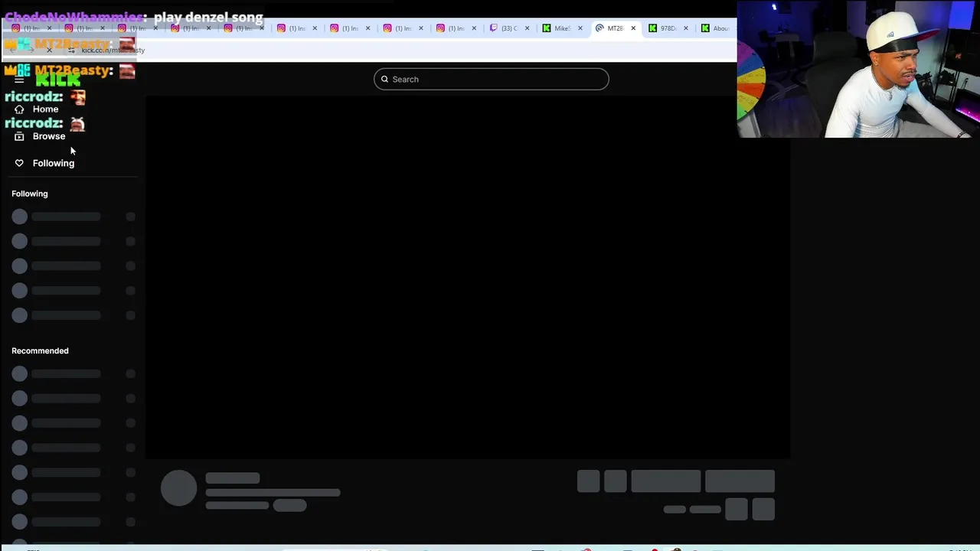Close the Twitch browser tab
This screenshot has height=551, width=980.
[x=527, y=28]
